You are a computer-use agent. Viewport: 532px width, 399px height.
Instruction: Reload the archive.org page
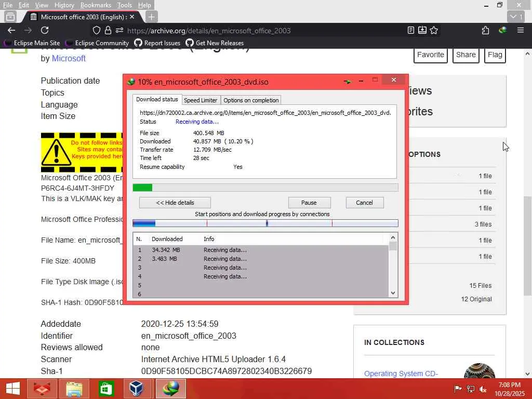pos(45,31)
